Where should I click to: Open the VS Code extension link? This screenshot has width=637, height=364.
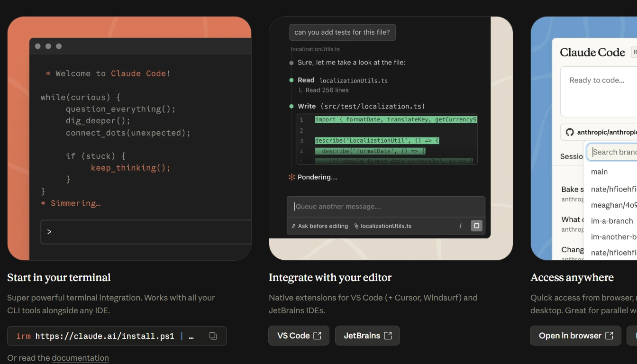click(299, 336)
